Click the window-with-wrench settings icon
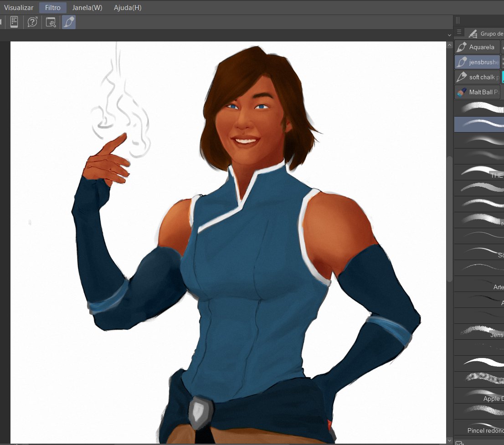Image resolution: width=504 pixels, height=445 pixels. click(x=51, y=22)
